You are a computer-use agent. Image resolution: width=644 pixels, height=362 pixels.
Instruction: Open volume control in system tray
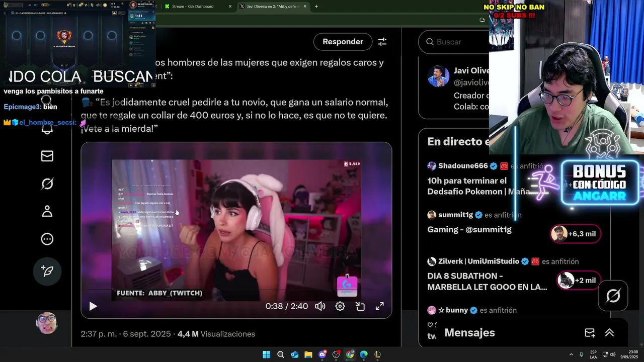613,354
